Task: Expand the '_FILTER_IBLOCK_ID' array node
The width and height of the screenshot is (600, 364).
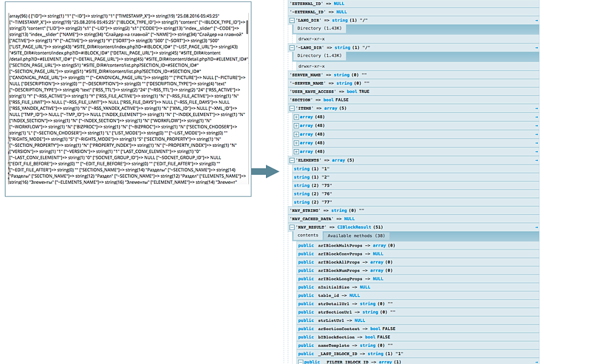Action: [x=300, y=362]
